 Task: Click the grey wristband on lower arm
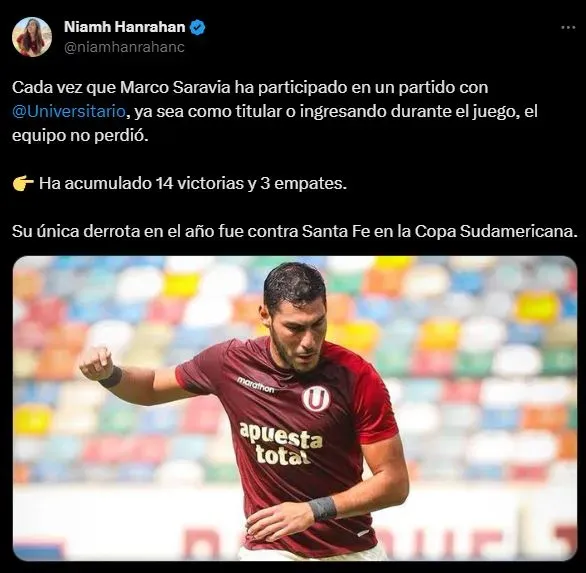[323, 508]
